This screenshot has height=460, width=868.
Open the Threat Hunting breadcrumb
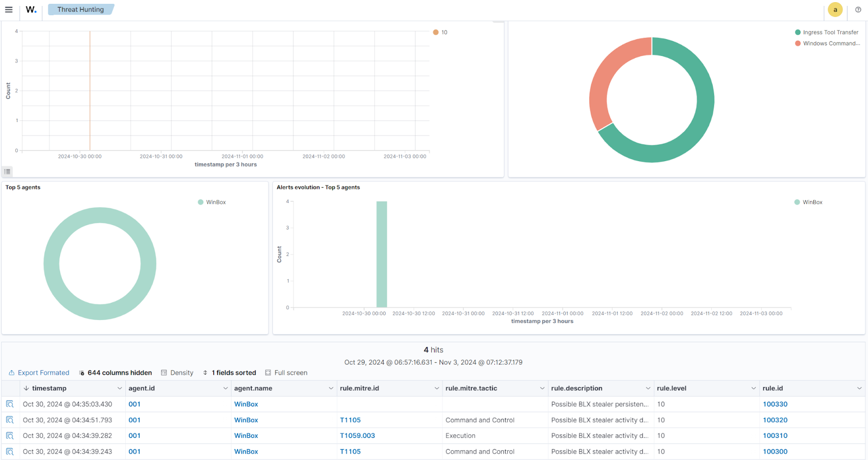pyautogui.click(x=80, y=10)
